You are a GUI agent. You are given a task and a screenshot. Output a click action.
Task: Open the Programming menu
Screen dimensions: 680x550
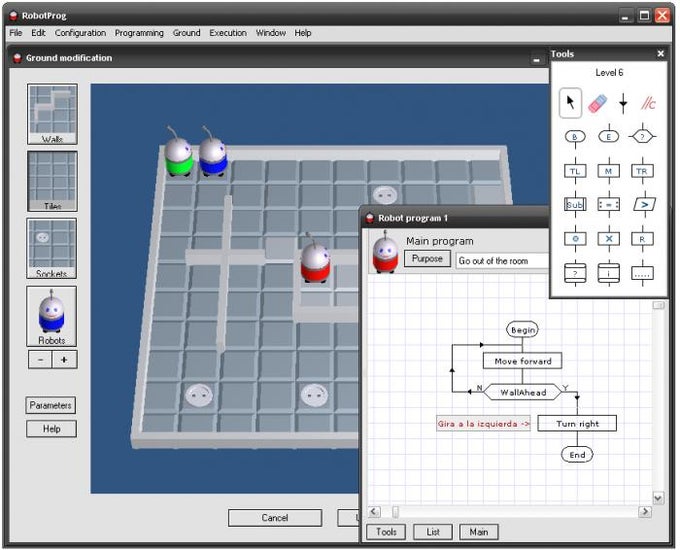pos(139,33)
